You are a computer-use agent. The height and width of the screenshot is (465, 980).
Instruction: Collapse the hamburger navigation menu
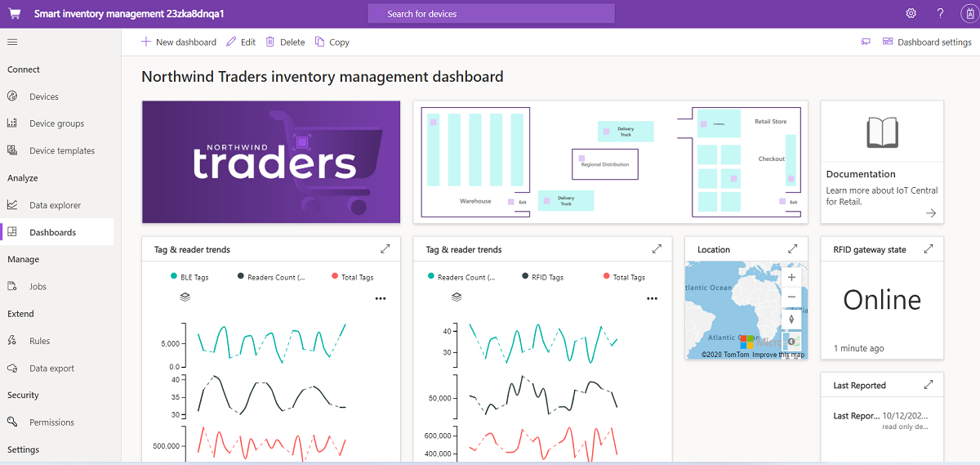(x=12, y=42)
